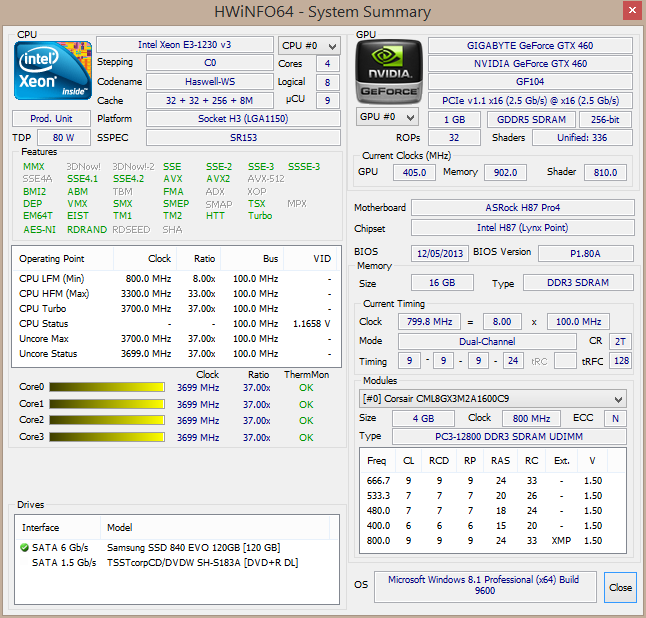Click the Intel Xeon E3-1230 v3 name field
Viewport: 646px width, 618px height.
pos(185,44)
